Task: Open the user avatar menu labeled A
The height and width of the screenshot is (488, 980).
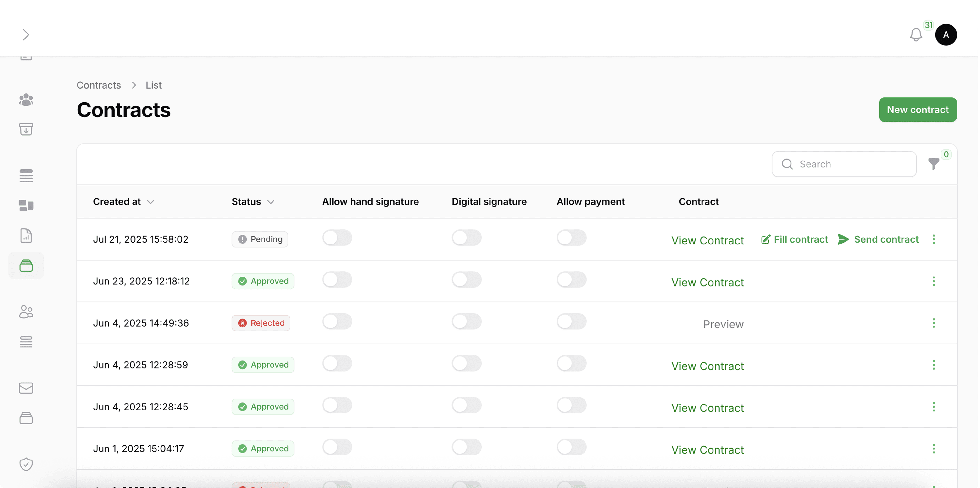Action: point(946,35)
